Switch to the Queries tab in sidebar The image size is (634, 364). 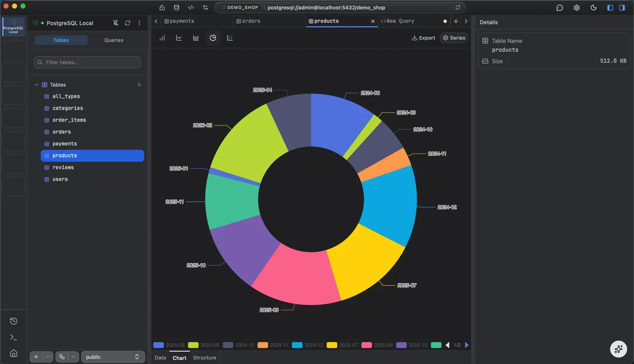point(114,40)
